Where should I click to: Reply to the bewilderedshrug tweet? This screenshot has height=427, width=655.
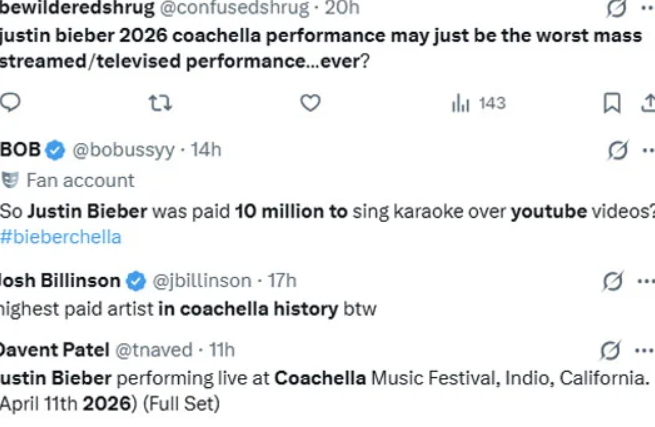pyautogui.click(x=11, y=102)
